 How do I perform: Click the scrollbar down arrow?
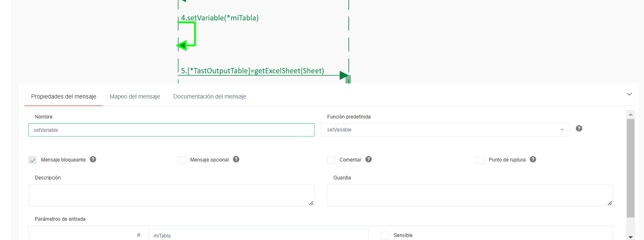tap(630, 237)
